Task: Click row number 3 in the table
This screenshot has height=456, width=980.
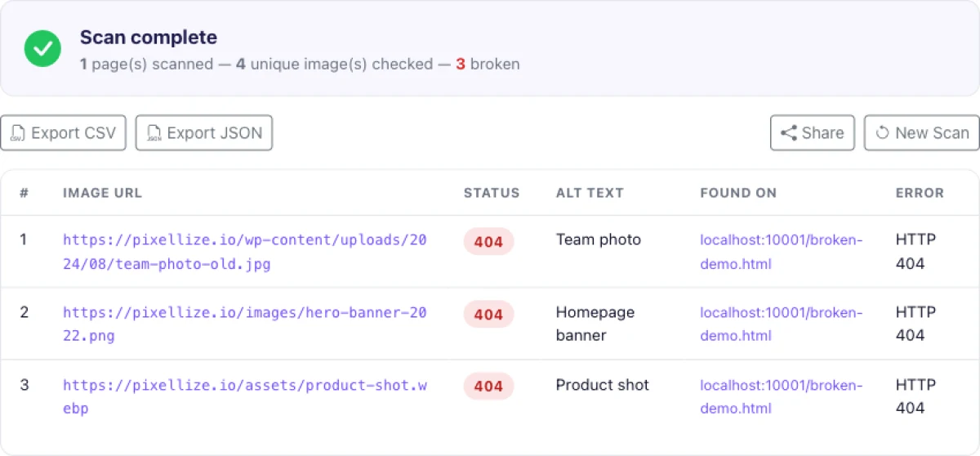Action: tap(24, 384)
